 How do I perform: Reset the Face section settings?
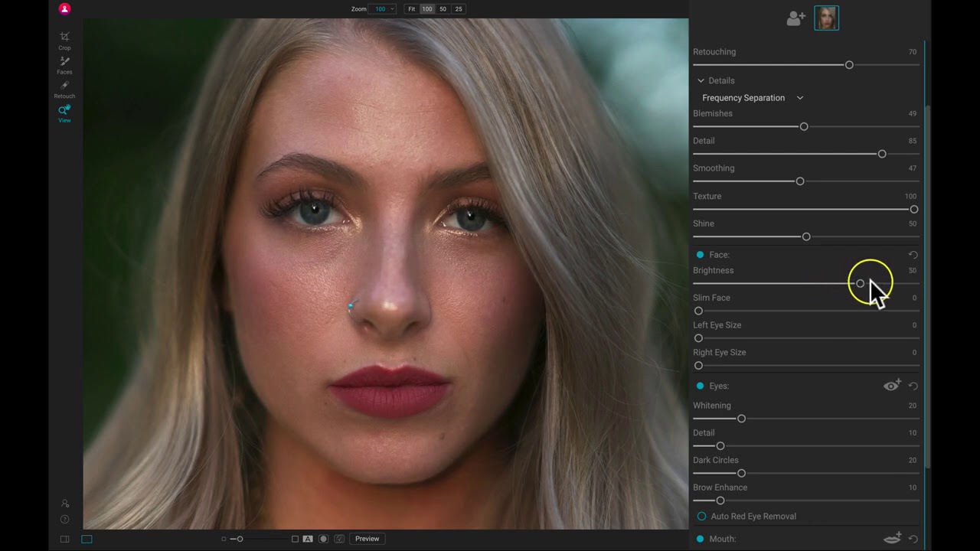pyautogui.click(x=913, y=255)
